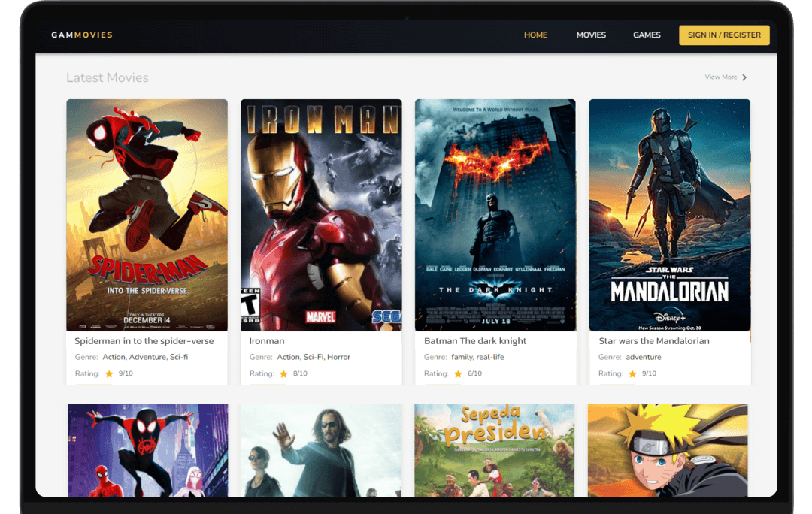
Task: Click the title 'Batman The dark knight'
Action: [475, 341]
